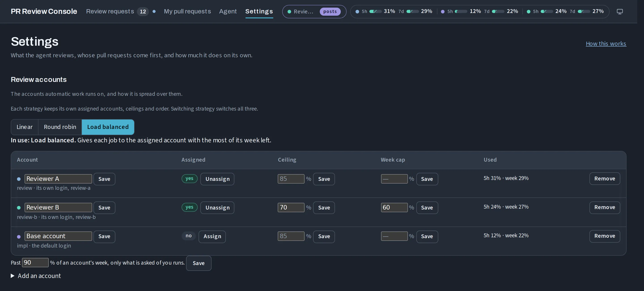Image resolution: width=644 pixels, height=291 pixels.
Task: Click the no badge in the Base account row
Action: [189, 236]
